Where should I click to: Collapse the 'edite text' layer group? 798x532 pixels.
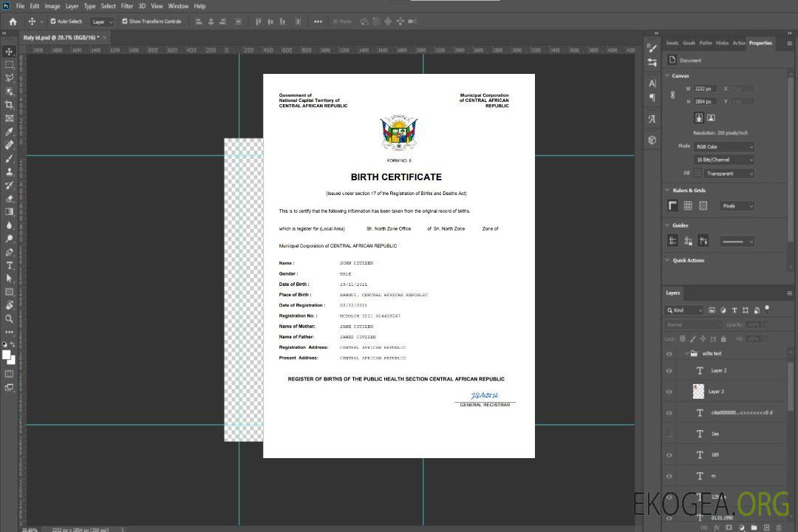pyautogui.click(x=686, y=353)
